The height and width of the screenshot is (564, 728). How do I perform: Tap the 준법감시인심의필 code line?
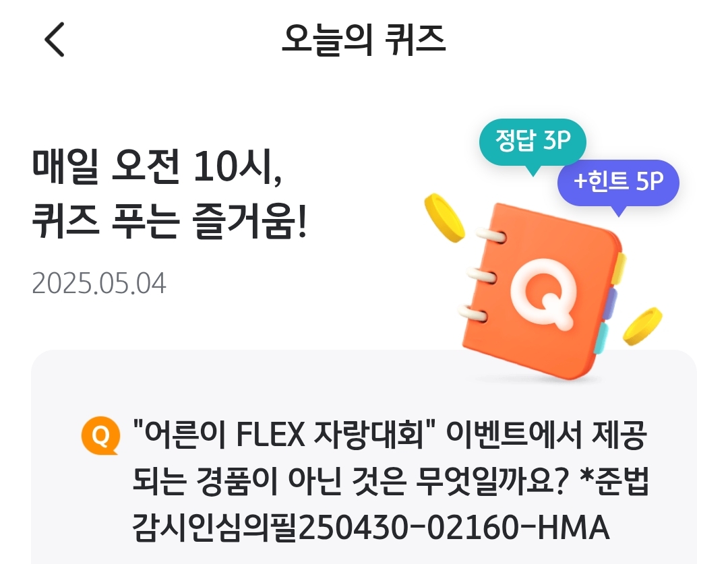tap(371, 528)
